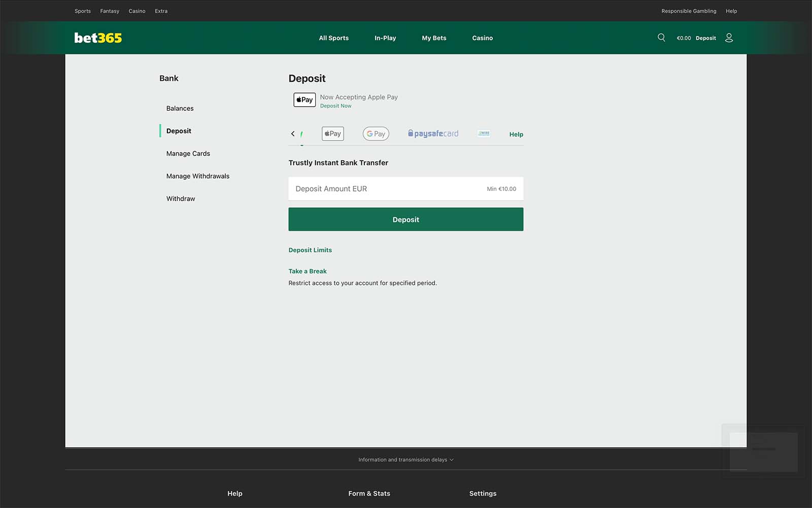Click the Take a Break link
Screen dimensions: 812x508
click(x=308, y=271)
